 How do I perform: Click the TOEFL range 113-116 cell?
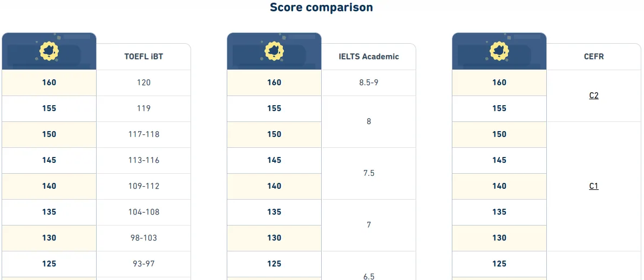pos(144,160)
